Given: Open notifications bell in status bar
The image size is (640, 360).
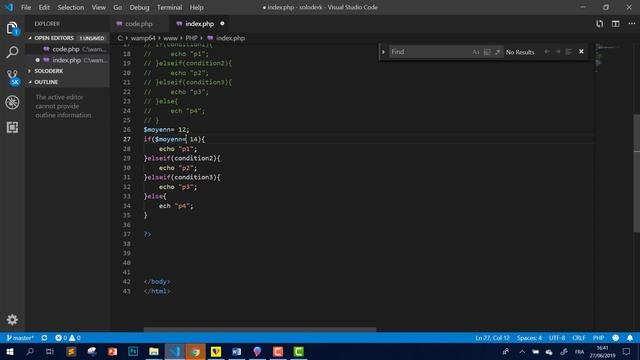Looking at the screenshot, I should click(x=630, y=338).
